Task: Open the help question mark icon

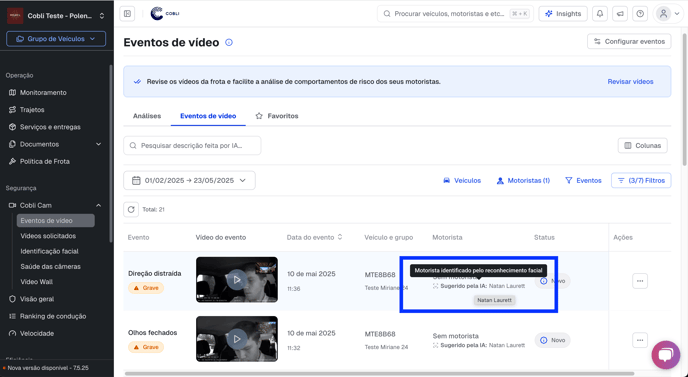Action: click(640, 14)
